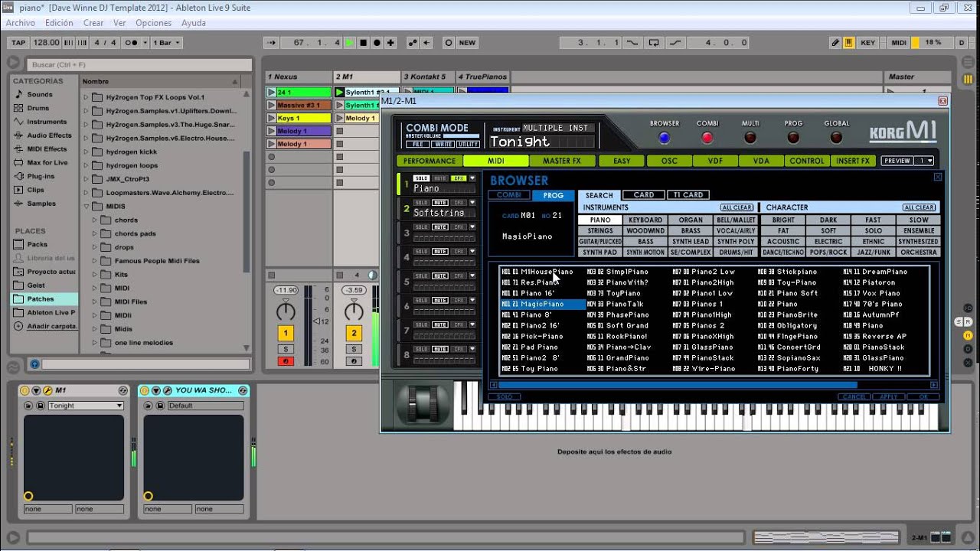Image resolution: width=980 pixels, height=551 pixels.
Task: Click the automation arm icon
Action: [x=413, y=43]
